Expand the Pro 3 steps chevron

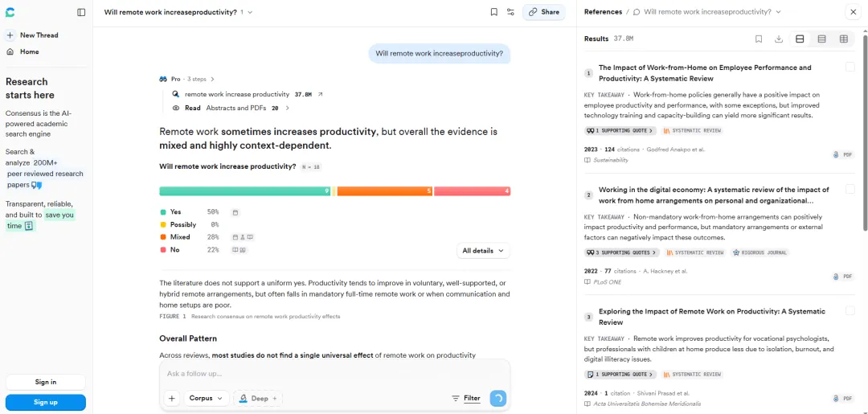tap(212, 79)
